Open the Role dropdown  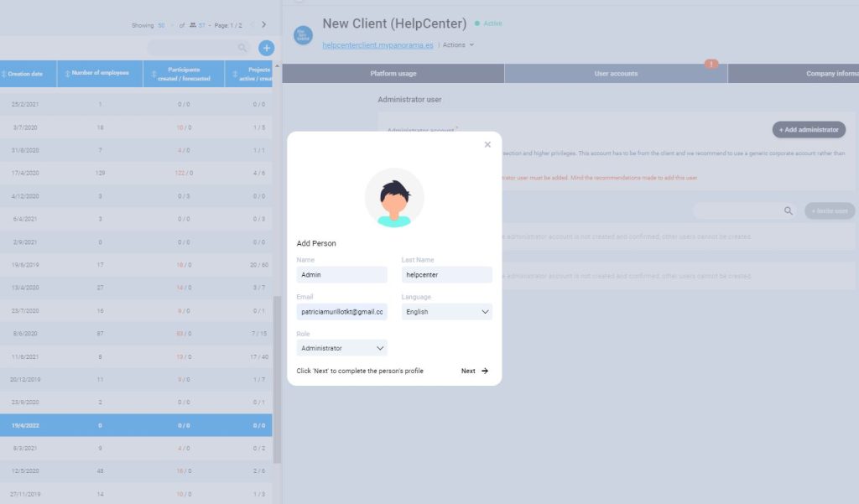click(x=341, y=348)
